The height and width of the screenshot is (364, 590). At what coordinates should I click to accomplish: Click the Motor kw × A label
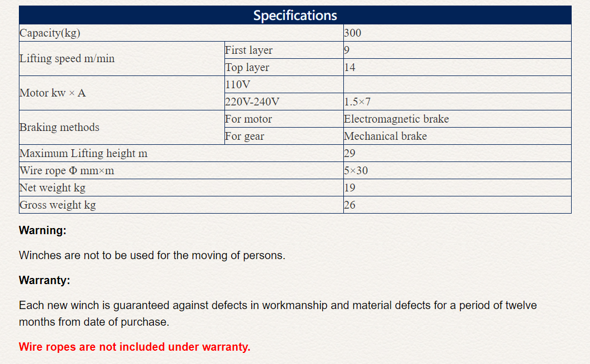(53, 93)
